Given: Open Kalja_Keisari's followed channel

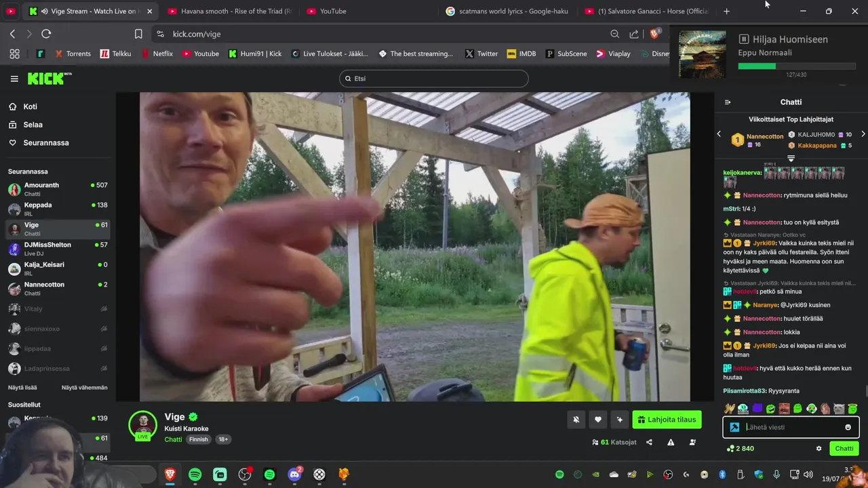Looking at the screenshot, I should pos(58,268).
